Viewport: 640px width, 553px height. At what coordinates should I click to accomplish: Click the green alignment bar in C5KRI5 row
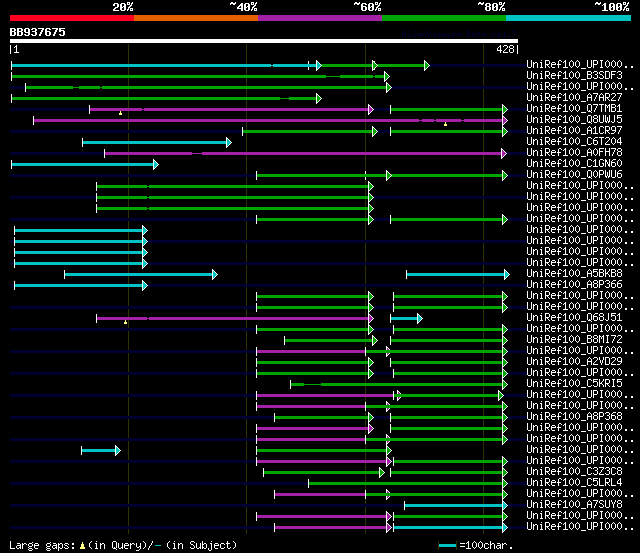(399, 384)
